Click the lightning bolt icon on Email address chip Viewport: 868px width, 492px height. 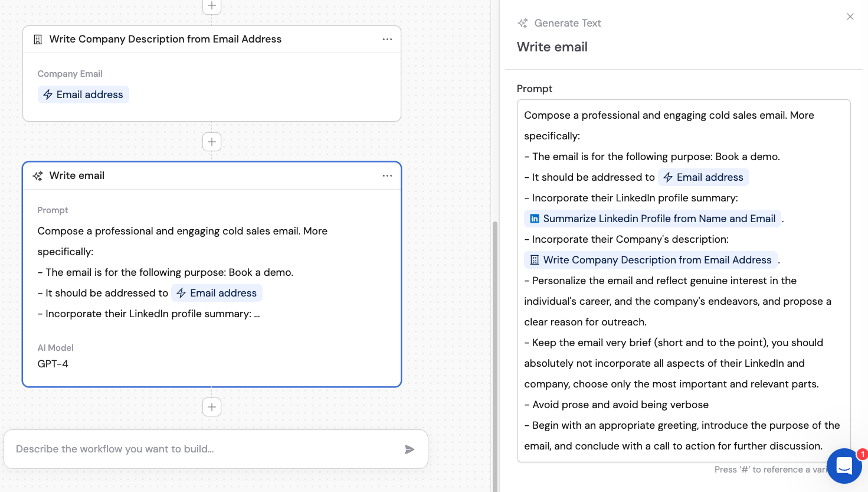coord(48,95)
